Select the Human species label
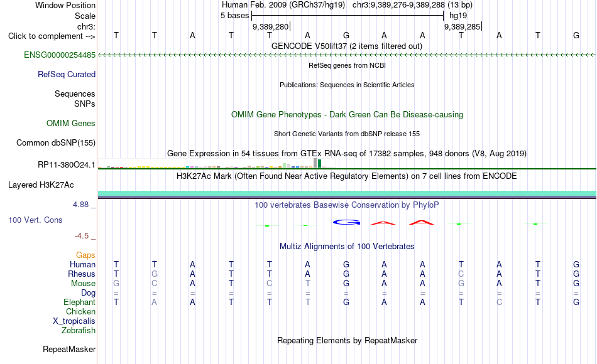Viewport: 597px width, 364px height. pos(82,264)
